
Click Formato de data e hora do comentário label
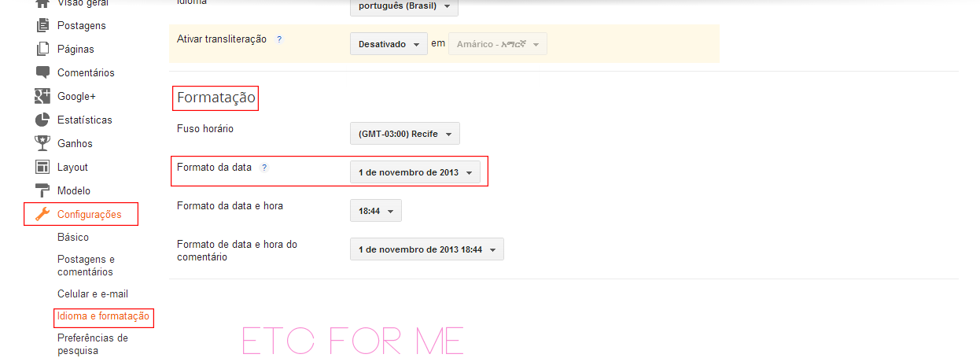point(237,250)
